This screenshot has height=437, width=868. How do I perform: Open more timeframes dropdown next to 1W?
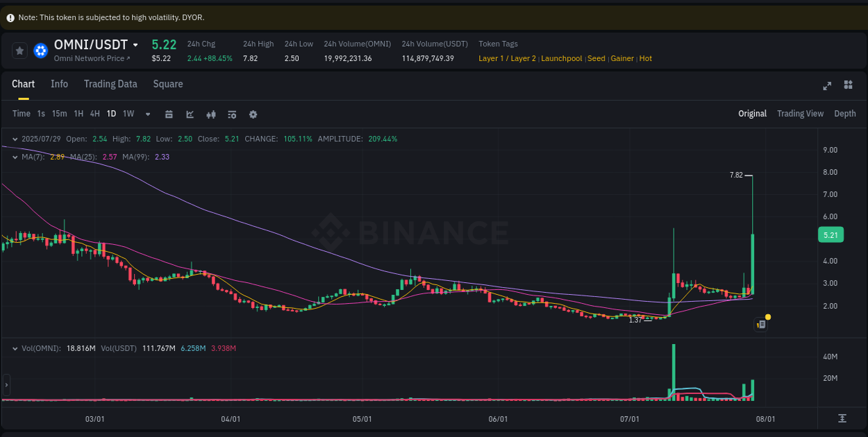click(147, 114)
